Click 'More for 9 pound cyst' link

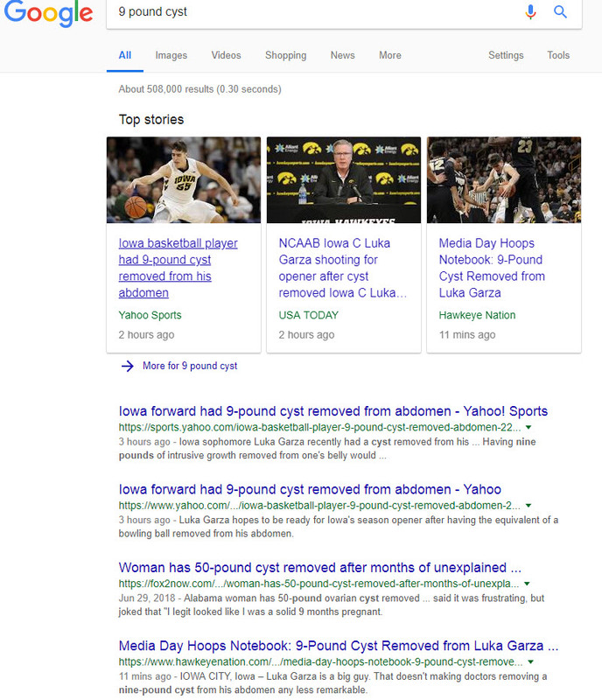[x=190, y=366]
